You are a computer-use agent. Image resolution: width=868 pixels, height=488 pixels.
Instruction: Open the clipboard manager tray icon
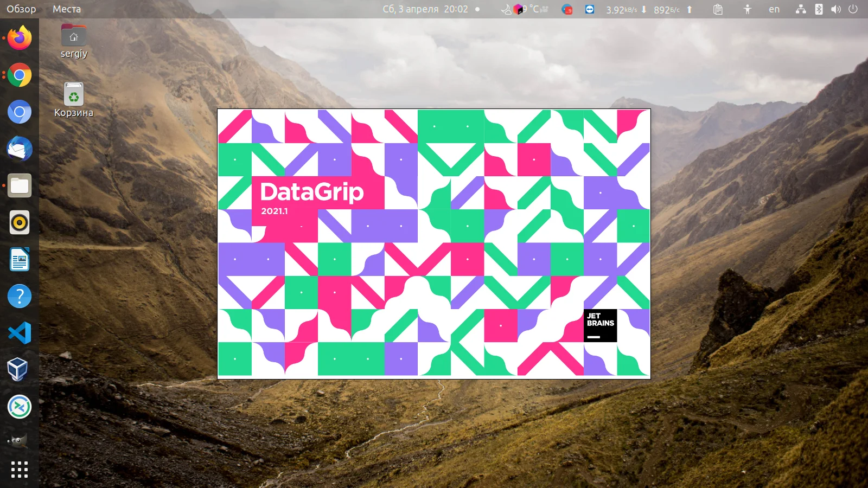tap(718, 9)
